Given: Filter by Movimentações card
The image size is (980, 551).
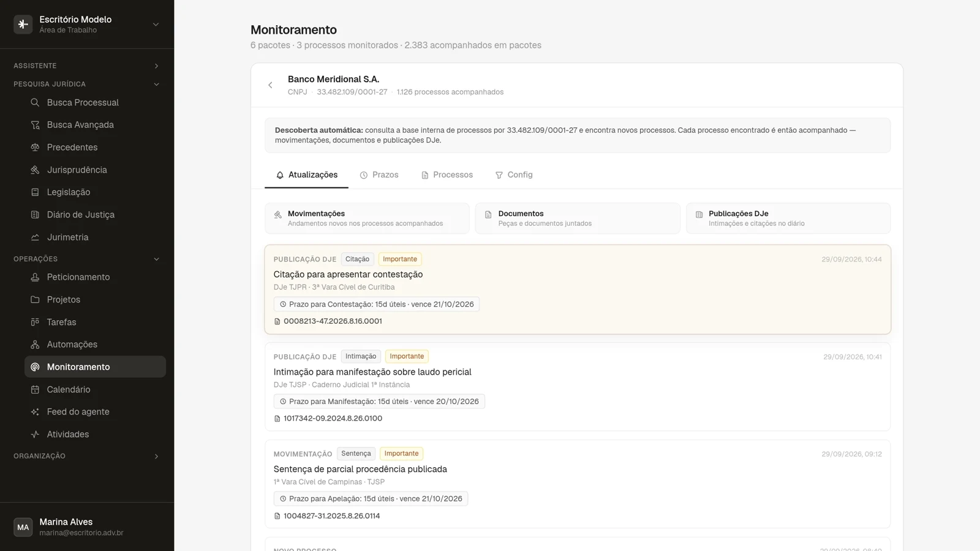Looking at the screenshot, I should [x=367, y=219].
